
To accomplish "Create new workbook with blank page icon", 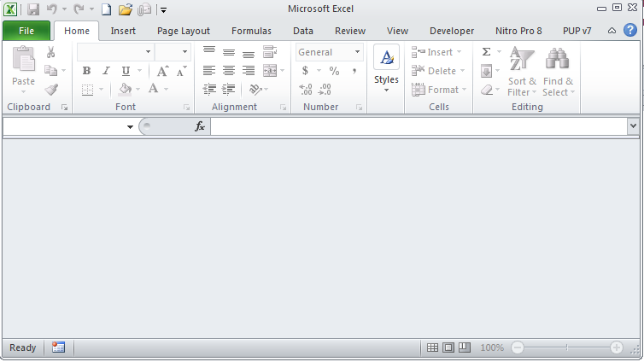I will tap(107, 9).
